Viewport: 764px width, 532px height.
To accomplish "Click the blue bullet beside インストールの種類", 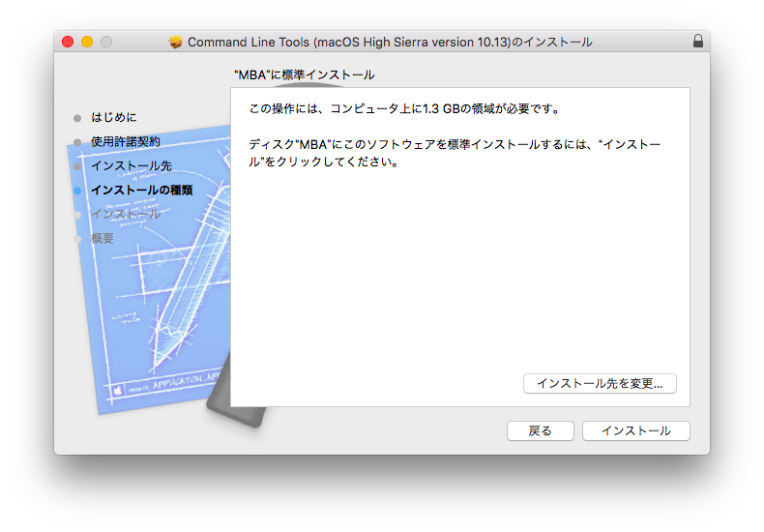I will click(77, 191).
